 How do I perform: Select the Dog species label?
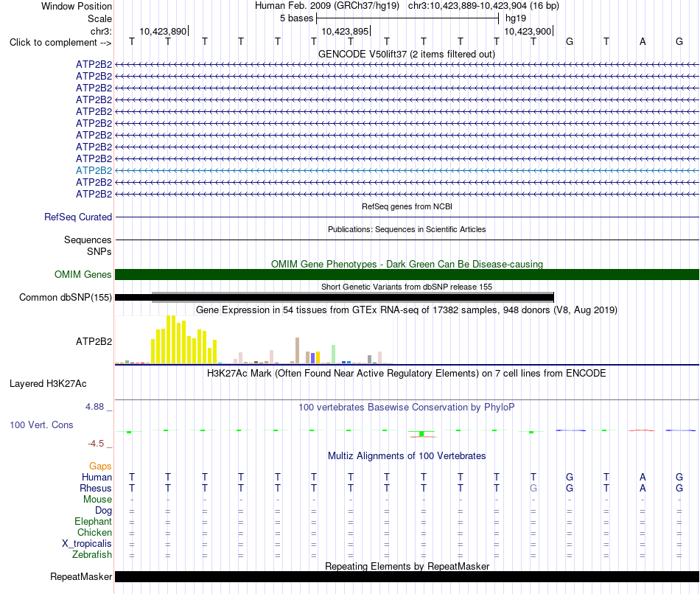point(103,511)
